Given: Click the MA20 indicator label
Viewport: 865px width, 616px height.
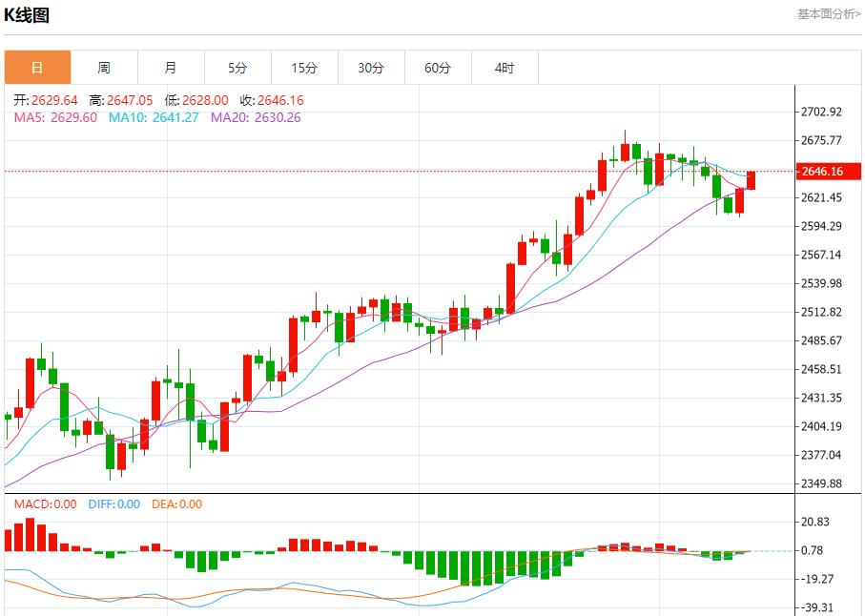Looking at the screenshot, I should point(256,118).
